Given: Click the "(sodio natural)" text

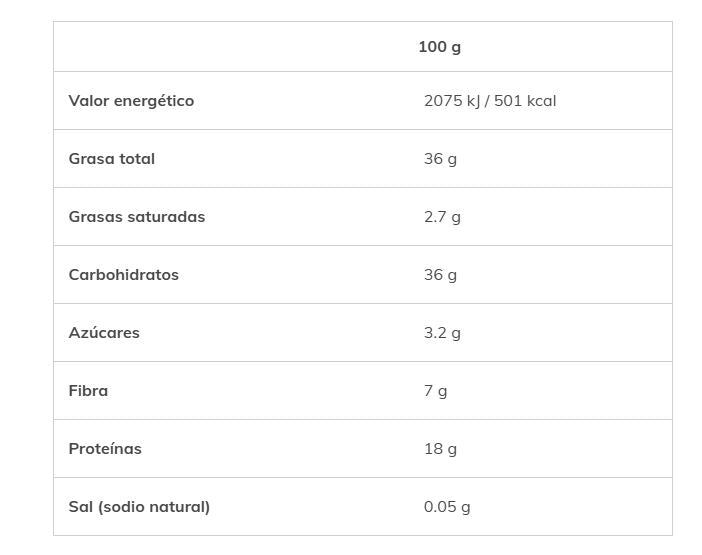Looking at the screenshot, I should (153, 507).
